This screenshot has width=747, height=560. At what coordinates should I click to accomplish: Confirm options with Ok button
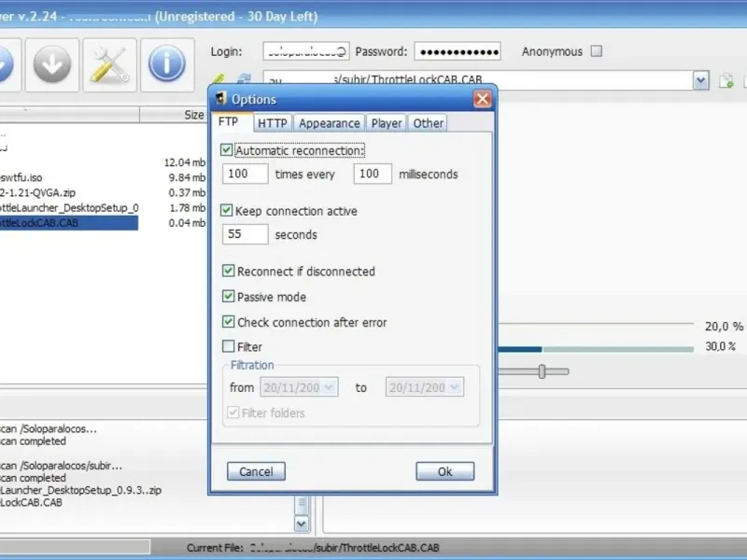pos(445,471)
